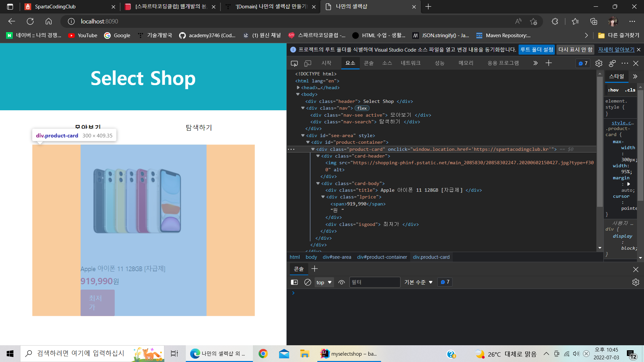Add a tool to the drawer

[314, 269]
